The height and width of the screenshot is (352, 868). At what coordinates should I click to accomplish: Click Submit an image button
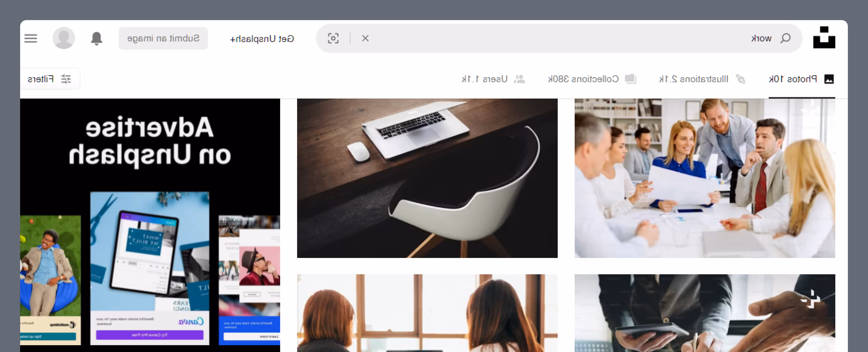tap(163, 38)
